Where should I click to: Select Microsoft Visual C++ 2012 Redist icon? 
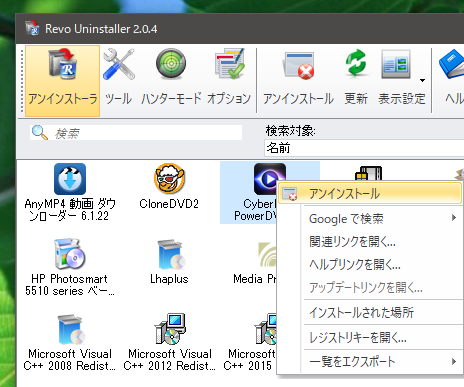click(x=169, y=329)
